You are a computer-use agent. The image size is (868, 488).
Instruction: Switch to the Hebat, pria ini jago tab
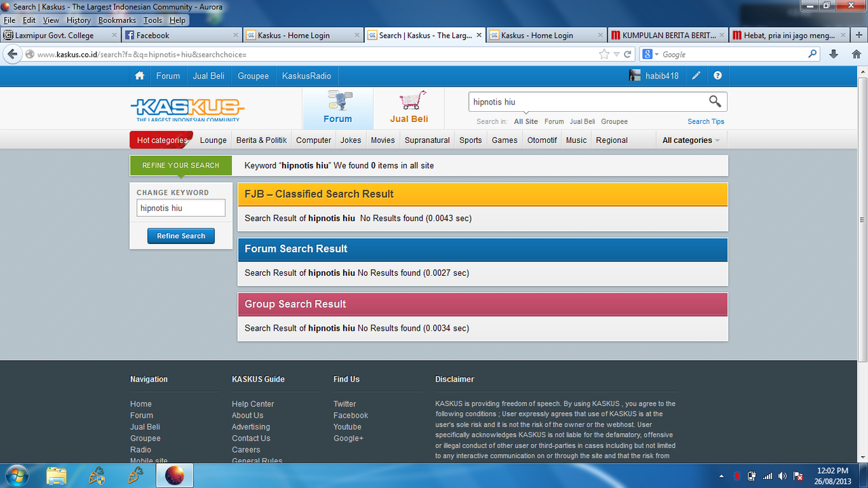pyautogui.click(x=789, y=35)
